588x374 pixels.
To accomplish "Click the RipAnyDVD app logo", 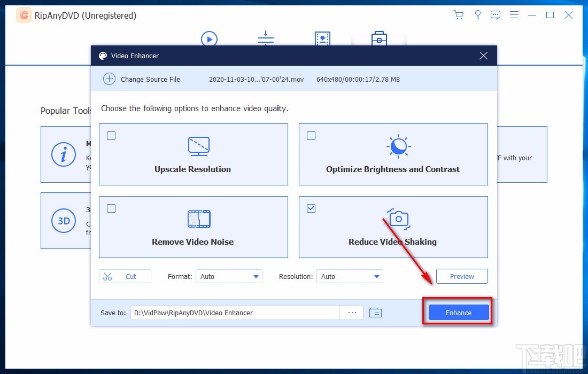I will click(x=24, y=15).
